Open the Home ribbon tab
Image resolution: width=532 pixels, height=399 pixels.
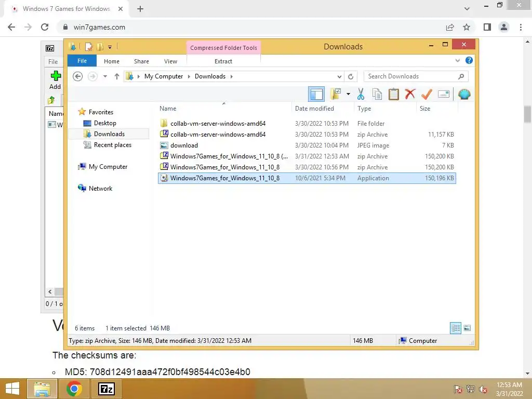coord(112,61)
